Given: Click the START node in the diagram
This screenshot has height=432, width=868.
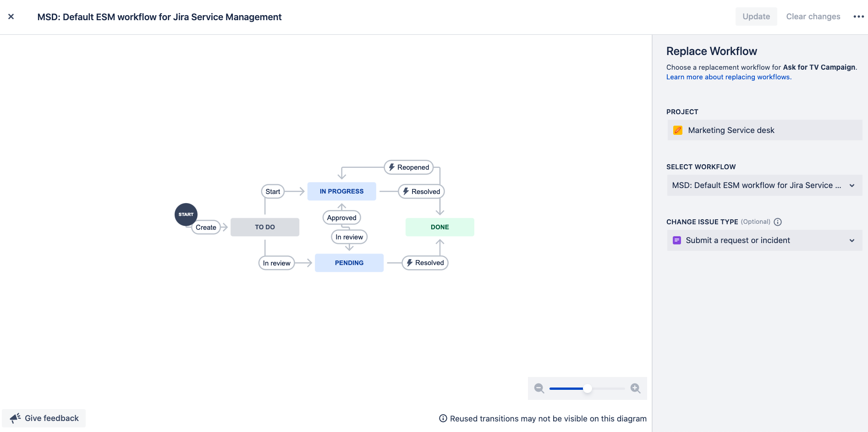Looking at the screenshot, I should [x=186, y=214].
